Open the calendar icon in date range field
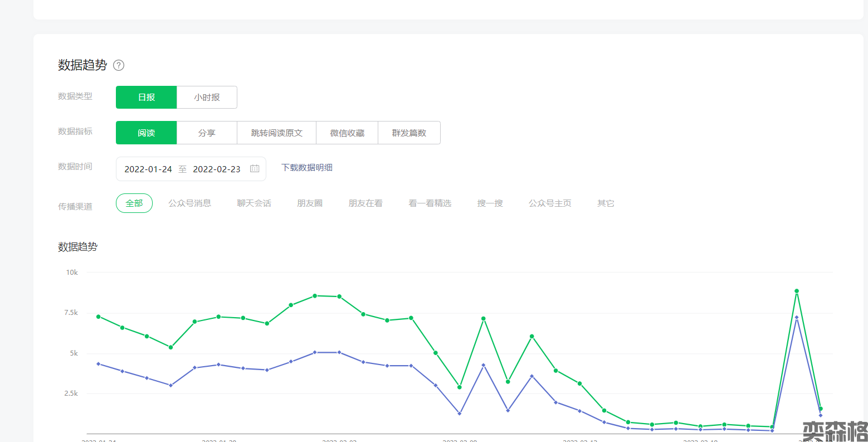This screenshot has height=442, width=868. (x=255, y=169)
